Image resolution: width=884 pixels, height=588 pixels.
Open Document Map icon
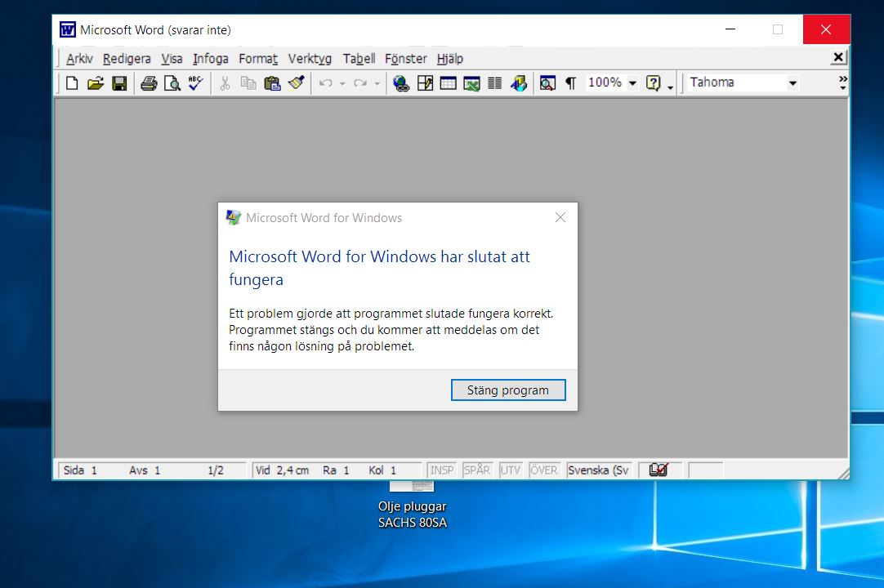(547, 83)
